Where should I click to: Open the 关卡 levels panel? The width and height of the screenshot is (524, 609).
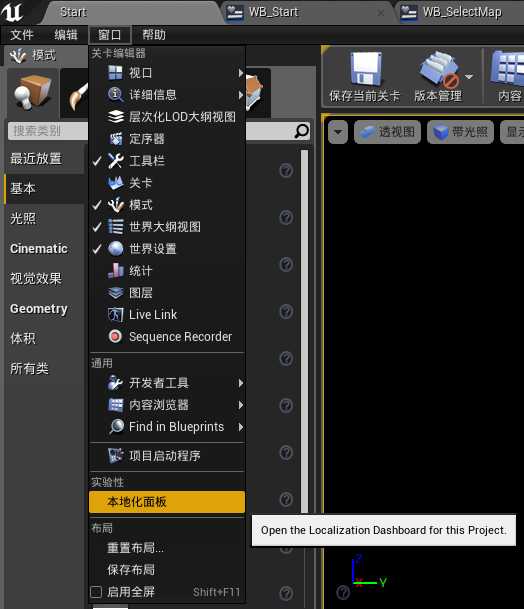click(167, 183)
